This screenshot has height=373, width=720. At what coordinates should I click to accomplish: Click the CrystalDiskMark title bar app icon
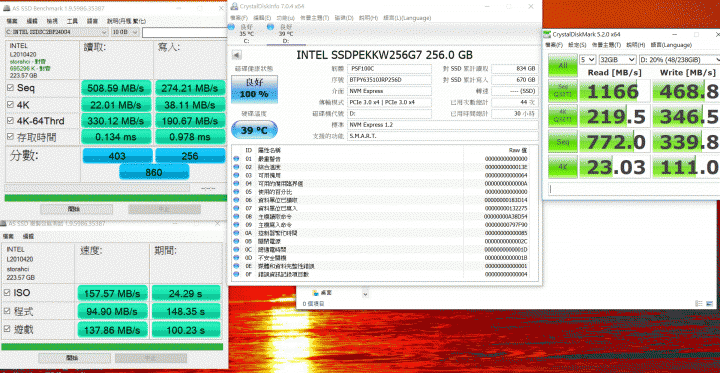pos(547,34)
